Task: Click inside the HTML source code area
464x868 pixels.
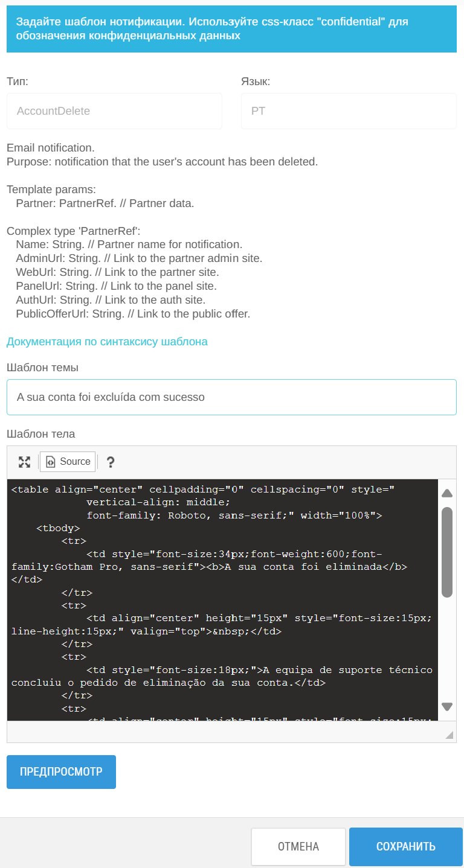Action: pyautogui.click(x=222, y=599)
